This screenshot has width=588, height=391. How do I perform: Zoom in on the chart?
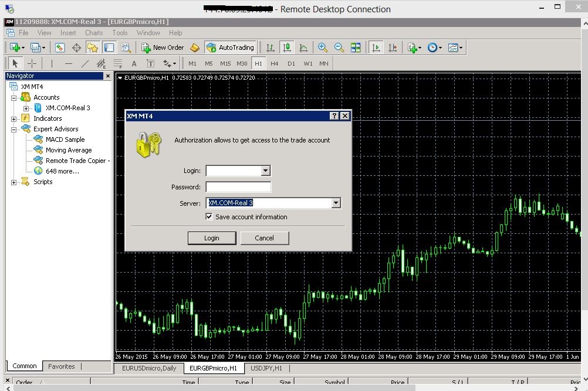click(323, 47)
